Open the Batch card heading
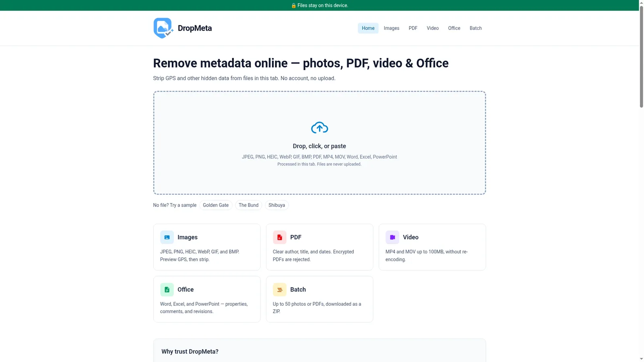Image resolution: width=644 pixels, height=362 pixels. pyautogui.click(x=298, y=290)
